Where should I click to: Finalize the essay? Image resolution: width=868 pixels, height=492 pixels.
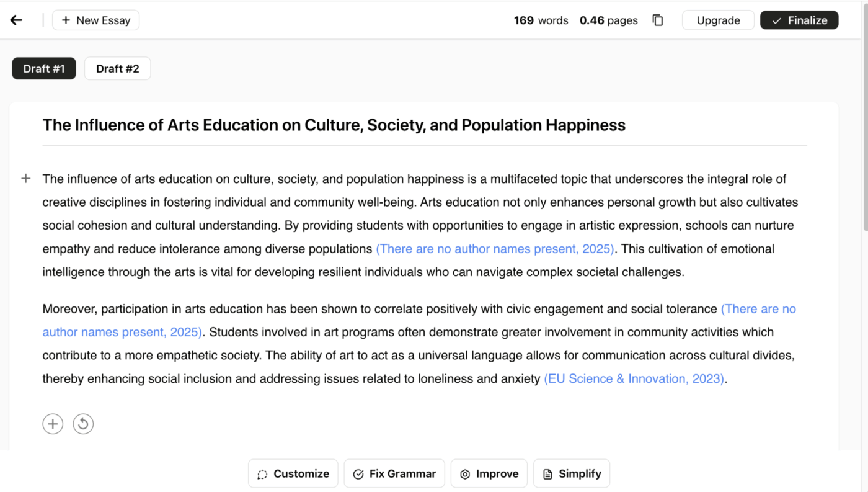pos(799,20)
